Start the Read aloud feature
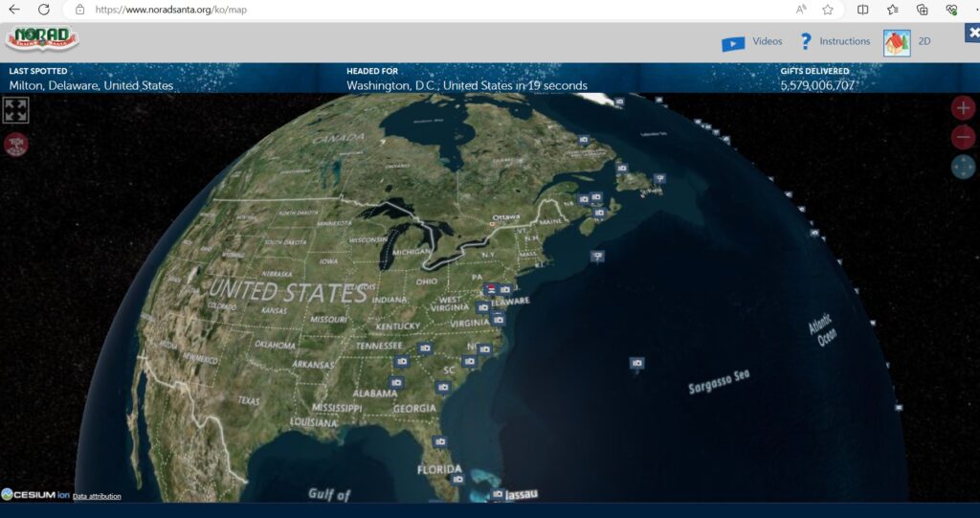980x518 pixels. click(801, 10)
